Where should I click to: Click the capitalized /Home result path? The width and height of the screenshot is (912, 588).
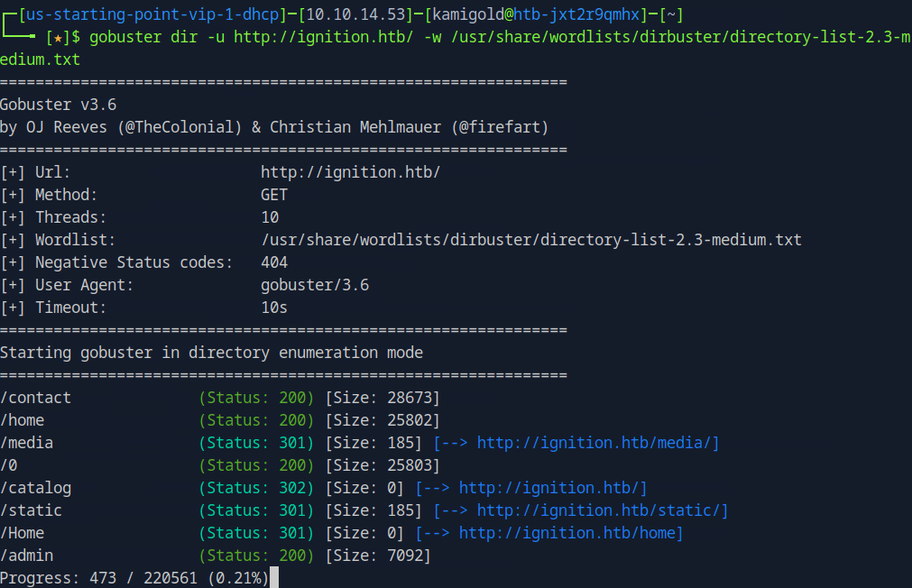click(x=22, y=533)
